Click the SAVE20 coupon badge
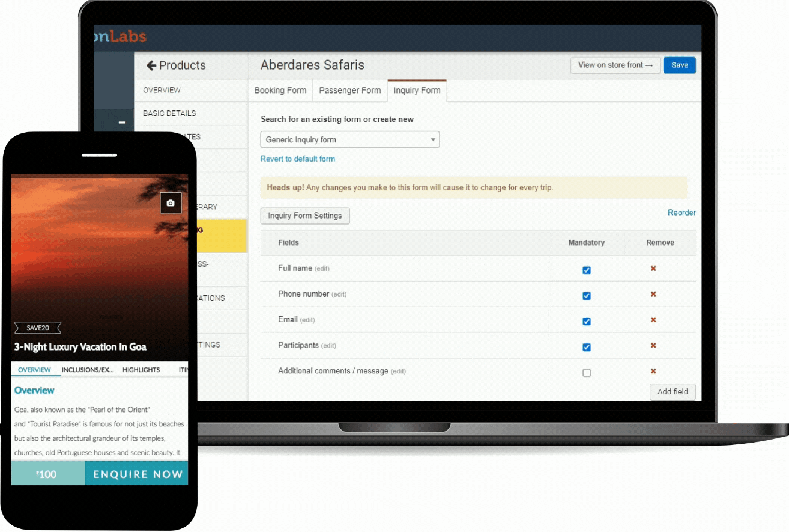Screen dimensions: 789x532 tap(37, 328)
